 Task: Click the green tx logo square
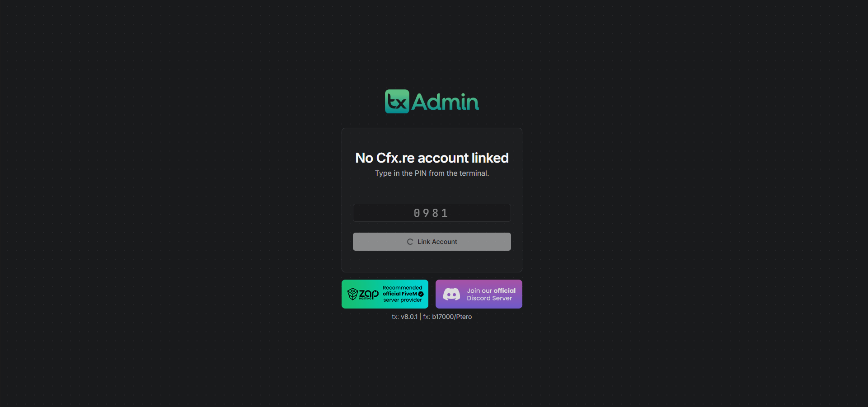point(397,101)
